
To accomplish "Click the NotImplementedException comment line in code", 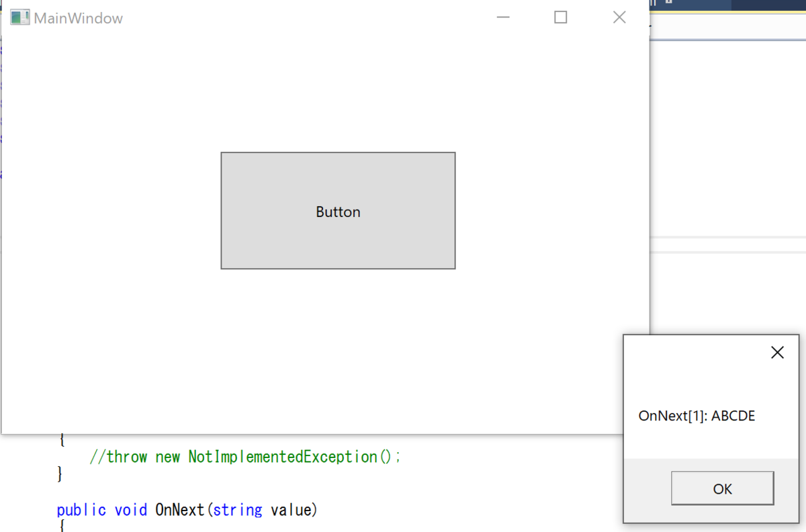I will pos(245,457).
